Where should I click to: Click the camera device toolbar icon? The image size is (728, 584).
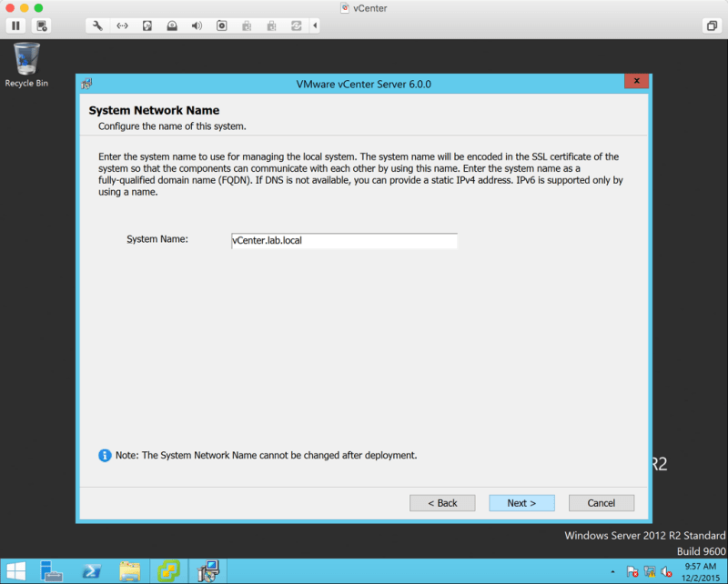221,25
